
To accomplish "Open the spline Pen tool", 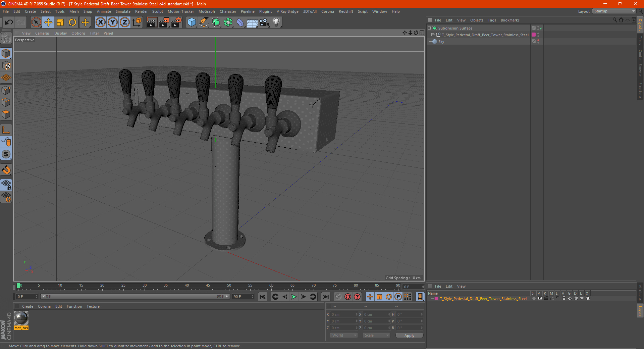I will (204, 22).
